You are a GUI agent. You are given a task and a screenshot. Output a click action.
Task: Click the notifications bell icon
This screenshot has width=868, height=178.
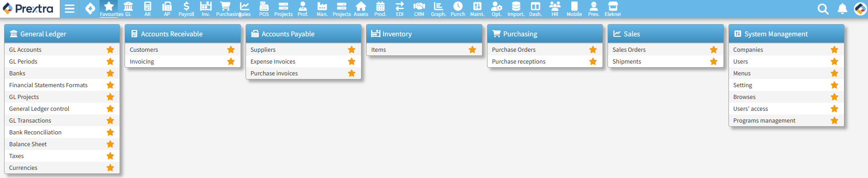tap(842, 9)
